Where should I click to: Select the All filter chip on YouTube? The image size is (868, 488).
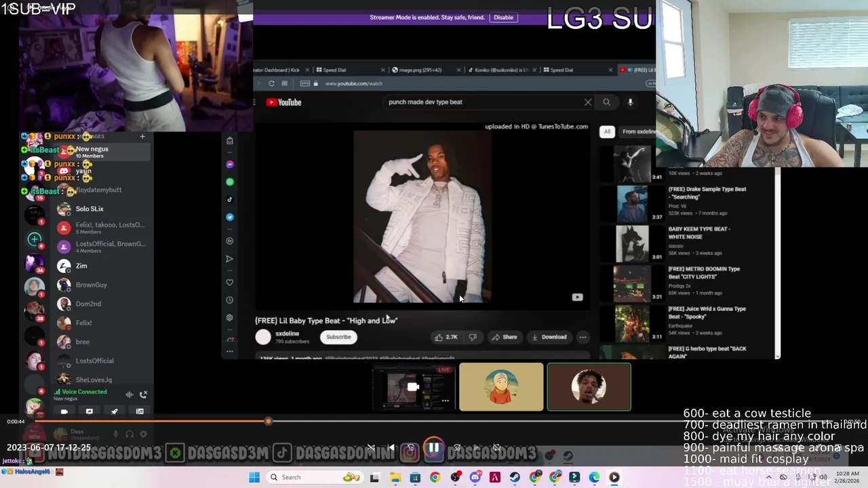607,131
